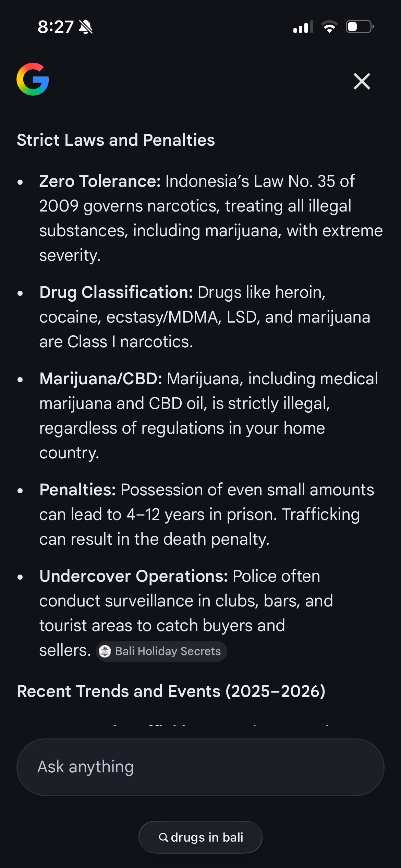Click the magnifier icon in search chip
This screenshot has height=868, width=401.
pyautogui.click(x=164, y=837)
